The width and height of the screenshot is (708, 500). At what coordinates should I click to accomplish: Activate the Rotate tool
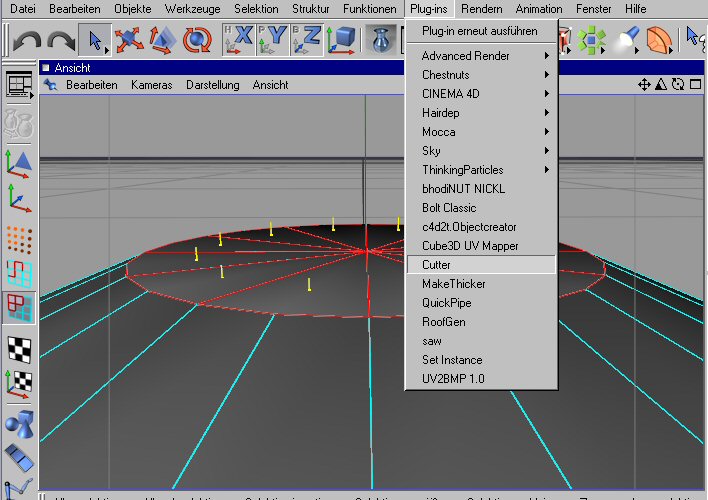(x=197, y=41)
